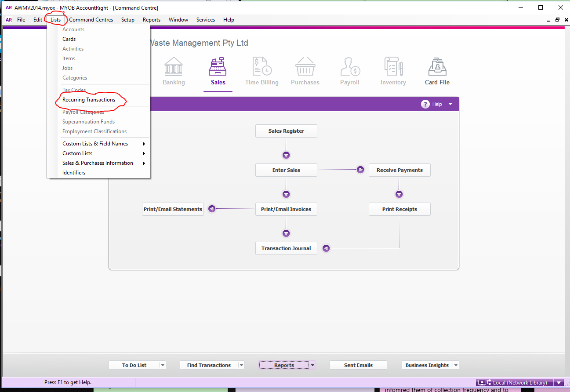
Task: Expand the To Do List dropdown arrow
Action: pos(163,365)
